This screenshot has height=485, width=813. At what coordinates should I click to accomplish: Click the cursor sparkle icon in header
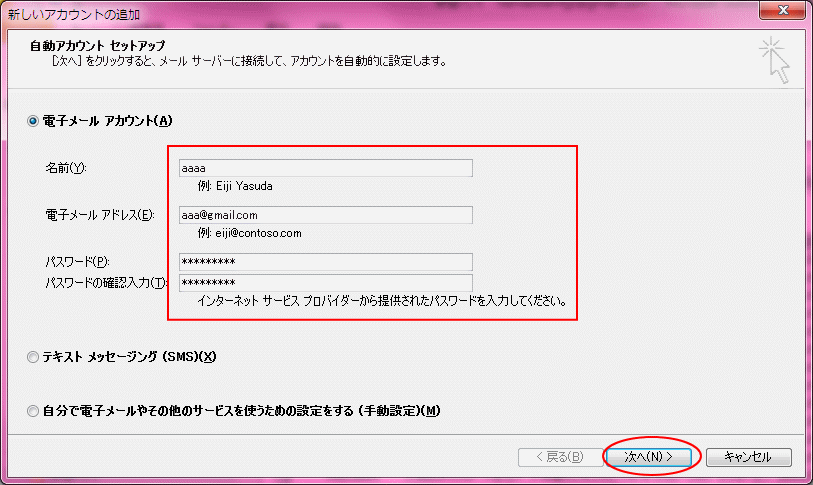(775, 60)
